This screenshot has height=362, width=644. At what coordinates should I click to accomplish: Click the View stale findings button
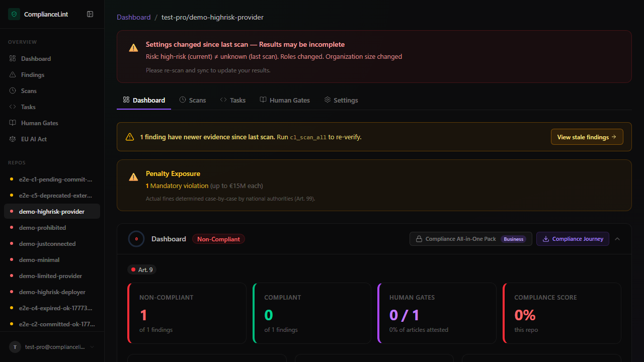[x=587, y=137]
